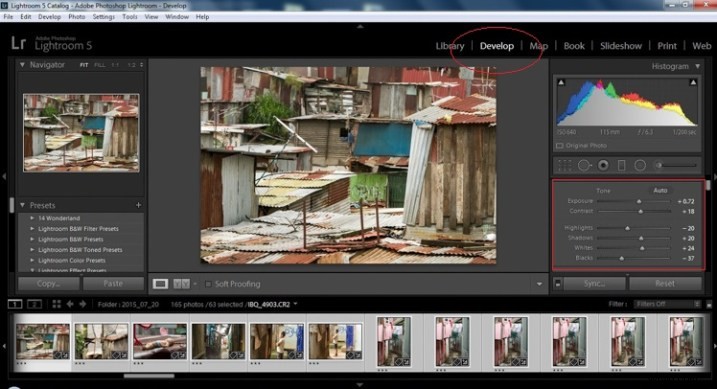Adjust the Exposure slider handle
Image resolution: width=717 pixels, height=389 pixels.
point(639,201)
